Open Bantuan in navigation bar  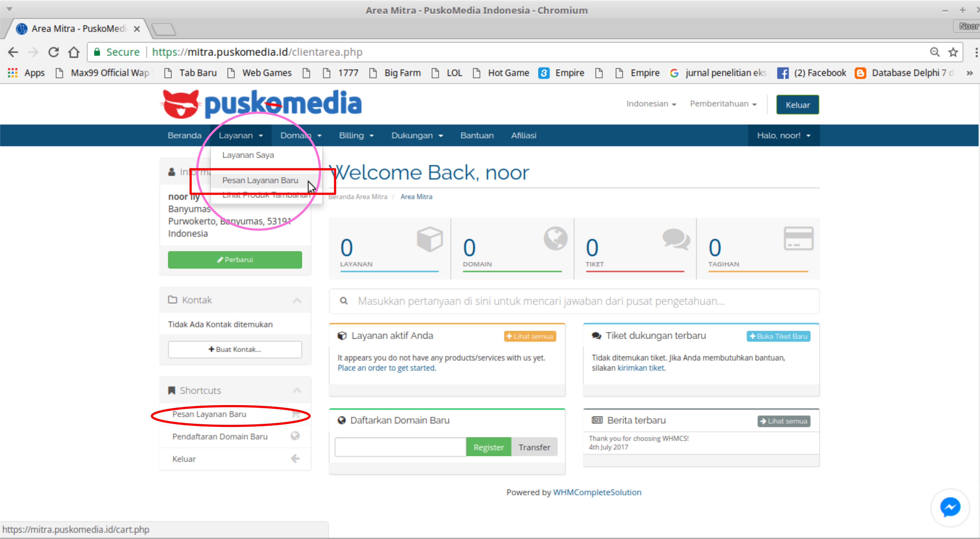477,135
